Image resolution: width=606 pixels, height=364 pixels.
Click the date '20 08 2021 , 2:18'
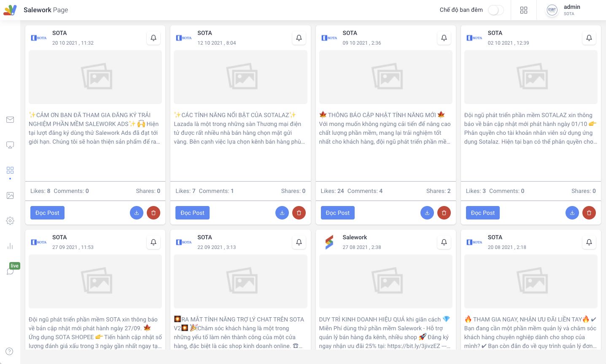click(x=507, y=247)
